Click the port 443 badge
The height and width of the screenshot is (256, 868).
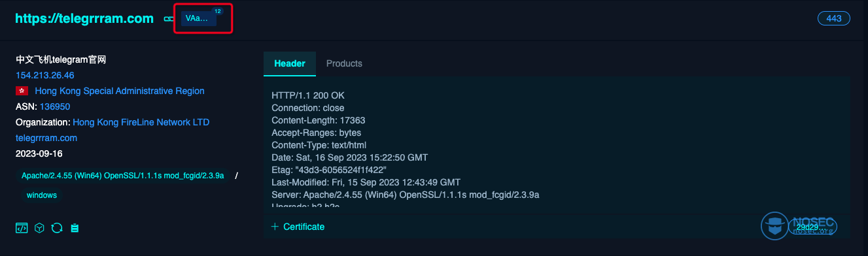[834, 18]
